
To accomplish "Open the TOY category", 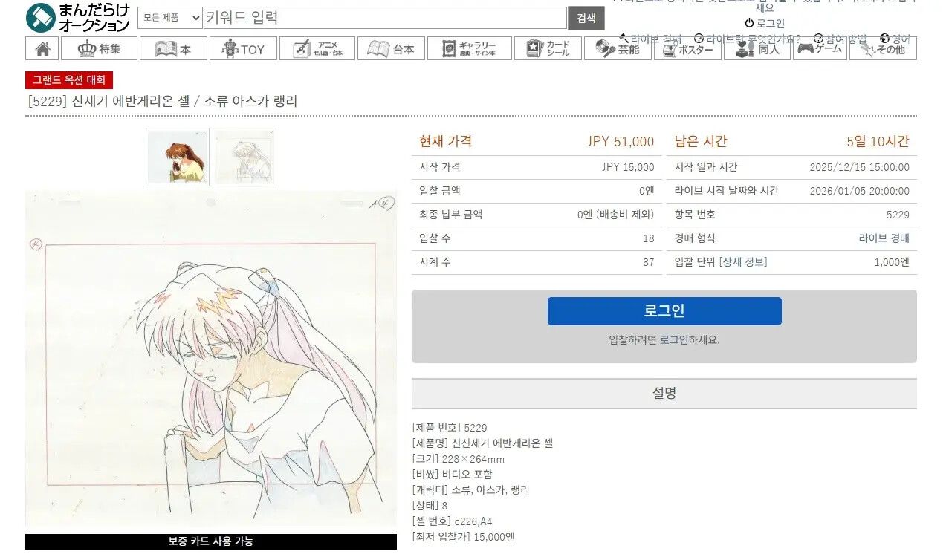I will tap(243, 48).
